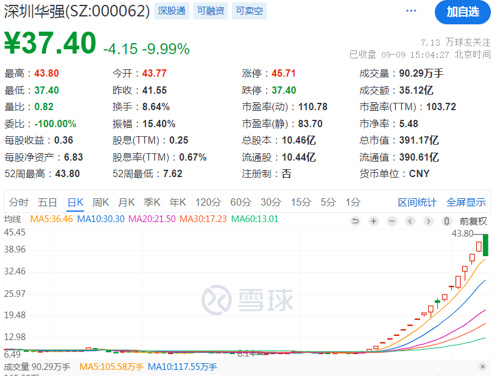
Task: Click the 市盈率(TTM) value 103.72
Action: pyautogui.click(x=441, y=107)
